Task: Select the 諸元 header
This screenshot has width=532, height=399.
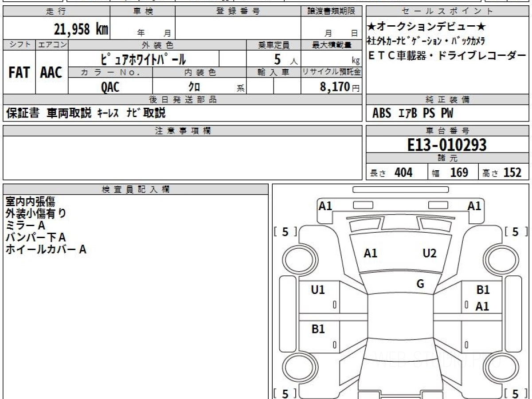Action: [448, 158]
